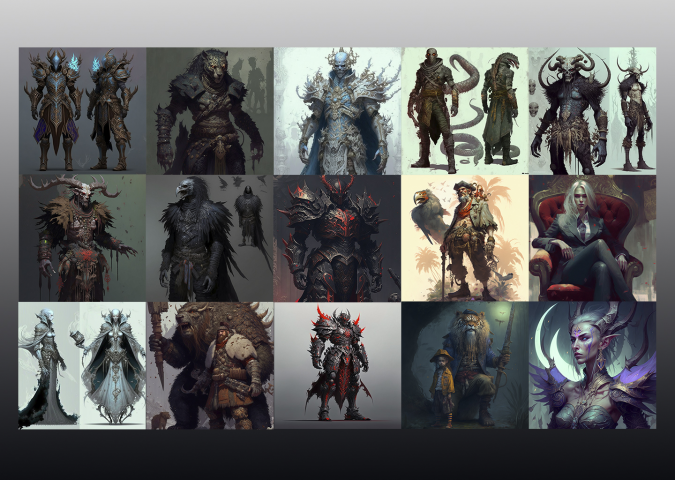Select the black and red spiked armor close-up
675x480 pixels.
click(338, 238)
